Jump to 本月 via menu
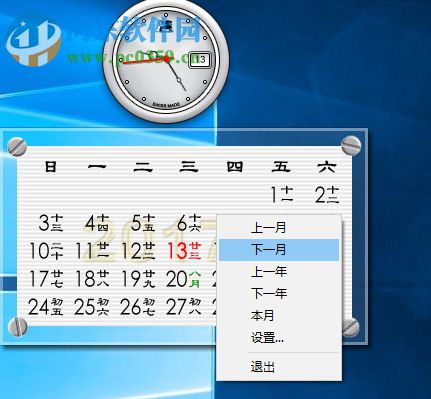Image resolution: width=431 pixels, height=399 pixels. click(279, 315)
